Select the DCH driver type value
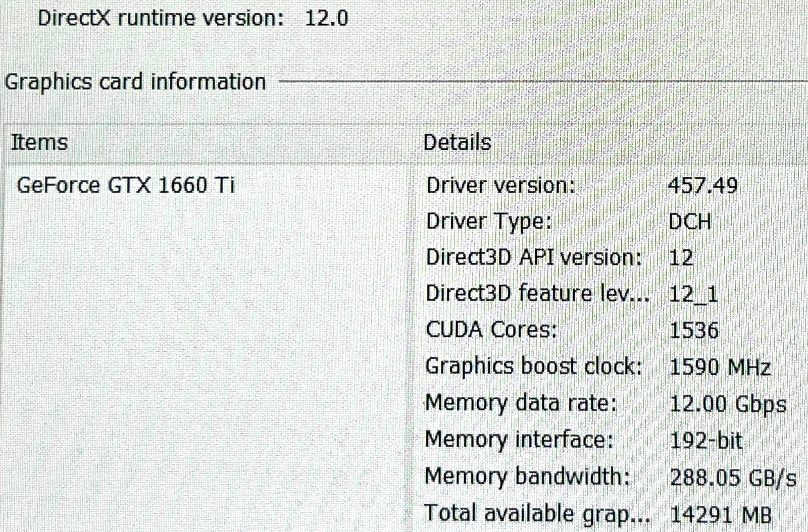 690,222
